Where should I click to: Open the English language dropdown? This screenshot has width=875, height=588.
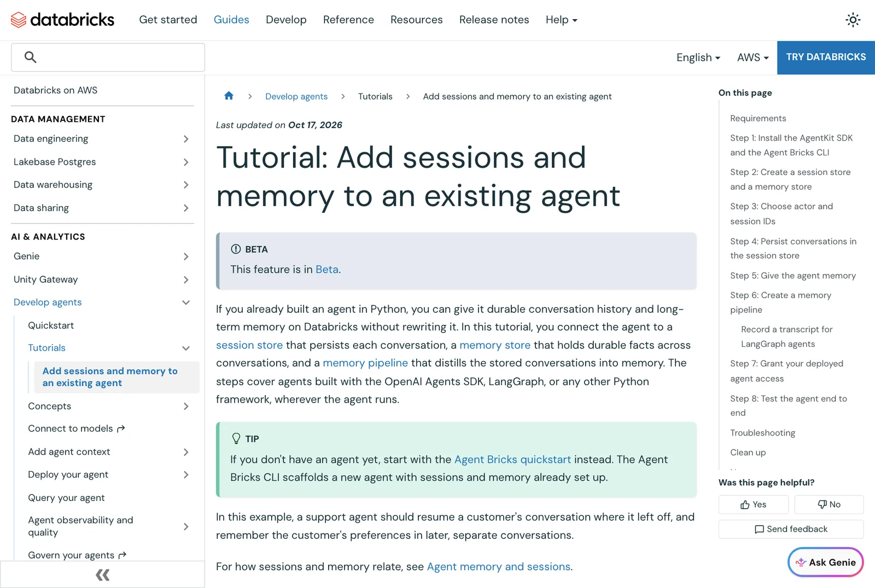[698, 57]
